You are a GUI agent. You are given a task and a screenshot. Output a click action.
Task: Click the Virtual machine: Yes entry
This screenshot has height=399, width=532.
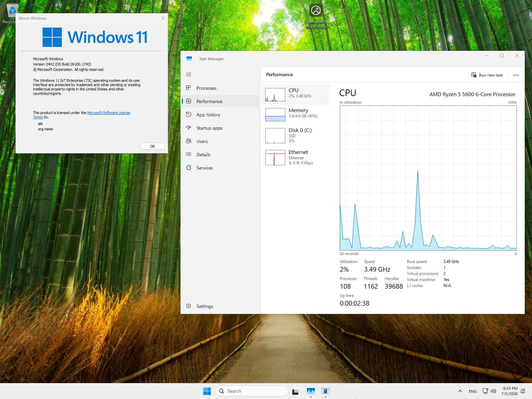point(428,280)
